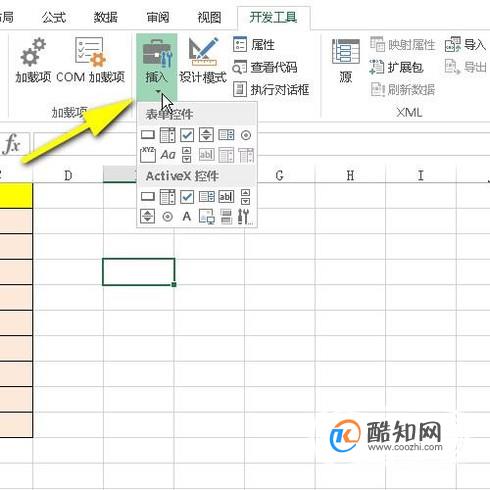Image resolution: width=490 pixels, height=490 pixels.
Task: Toggle 设计模式 design mode
Action: 203,60
